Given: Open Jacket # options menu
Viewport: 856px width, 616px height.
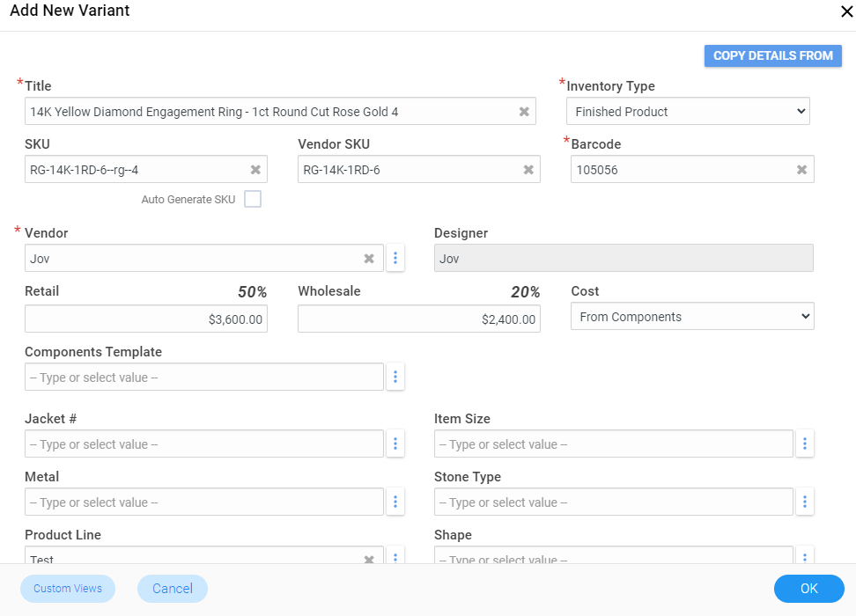Looking at the screenshot, I should point(395,444).
